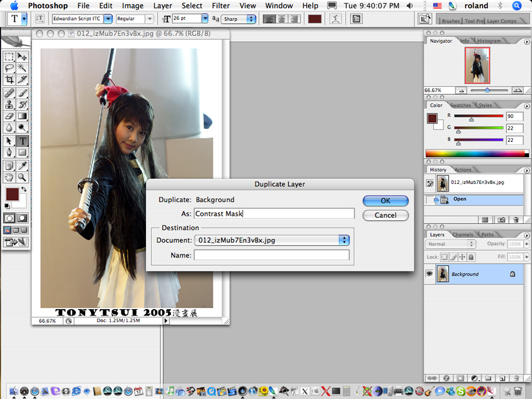The height and width of the screenshot is (399, 532).
Task: Choose the Clone Stamp tool
Action: [x=9, y=105]
